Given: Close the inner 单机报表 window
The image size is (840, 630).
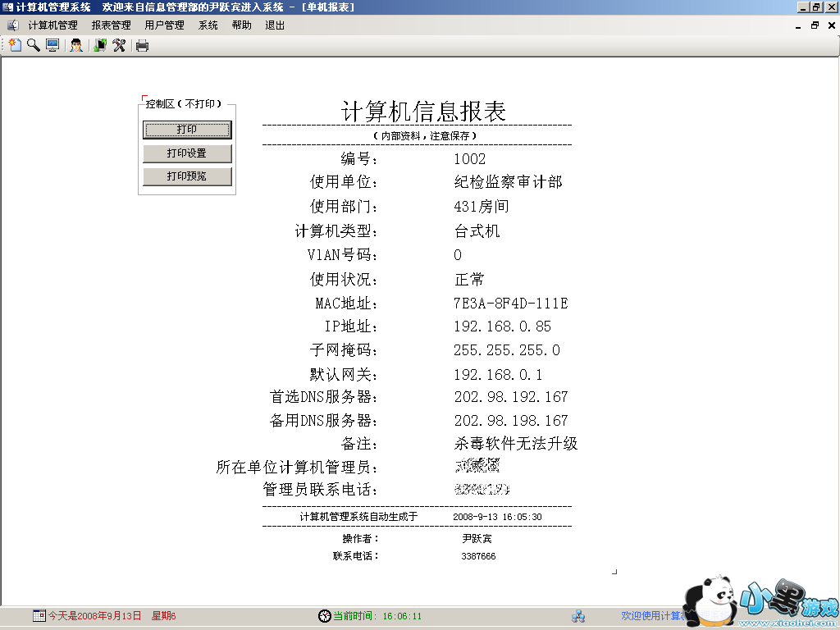Looking at the screenshot, I should point(832,25).
